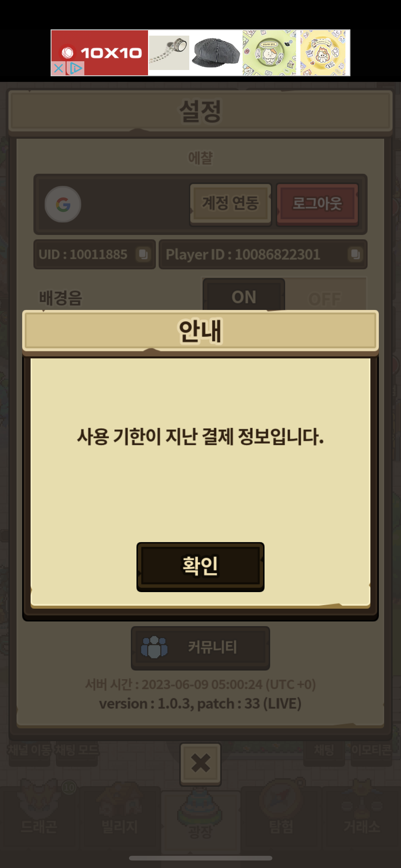Copy the Player ID icon
Viewport: 401px width, 868px height.
pos(355,254)
